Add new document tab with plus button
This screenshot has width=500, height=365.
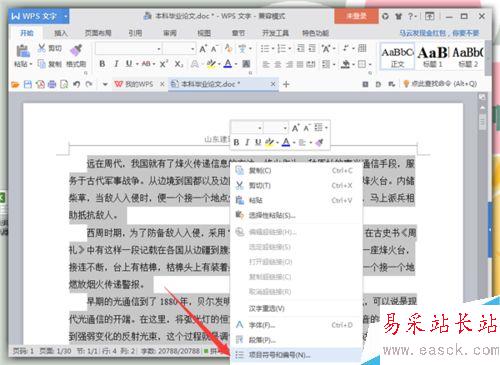click(x=286, y=84)
